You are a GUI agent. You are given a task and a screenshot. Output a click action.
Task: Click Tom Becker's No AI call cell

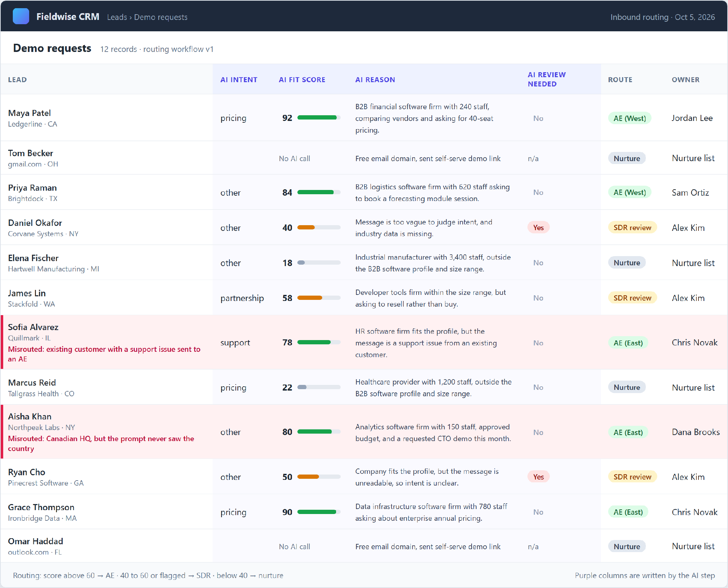tap(294, 159)
